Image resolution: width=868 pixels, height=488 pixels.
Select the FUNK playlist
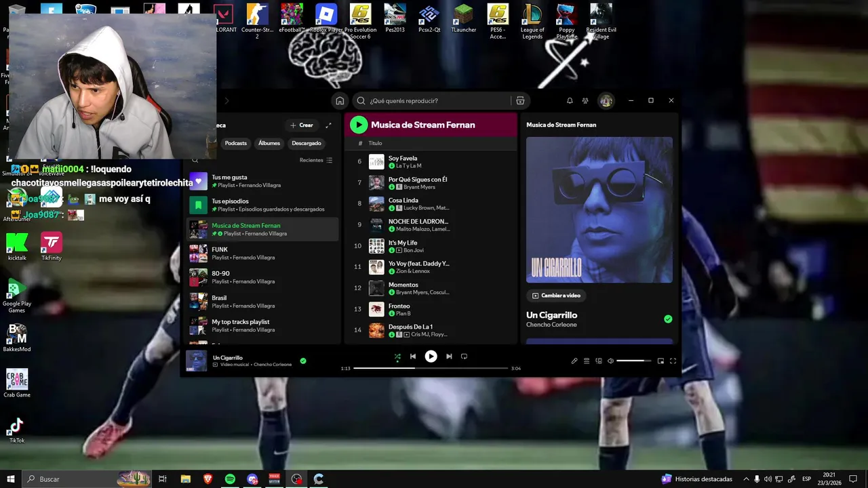[x=263, y=253]
